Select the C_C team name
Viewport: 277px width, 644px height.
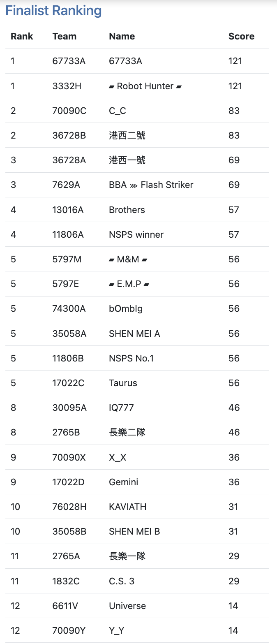coord(117,111)
